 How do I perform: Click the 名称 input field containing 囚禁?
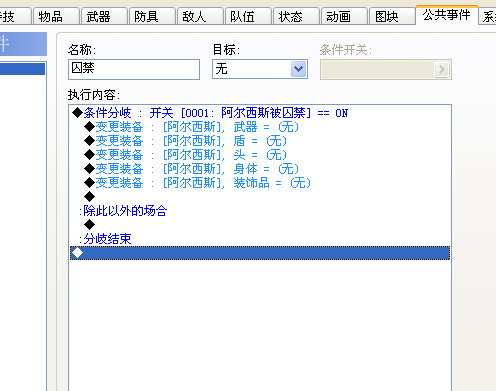pos(134,69)
